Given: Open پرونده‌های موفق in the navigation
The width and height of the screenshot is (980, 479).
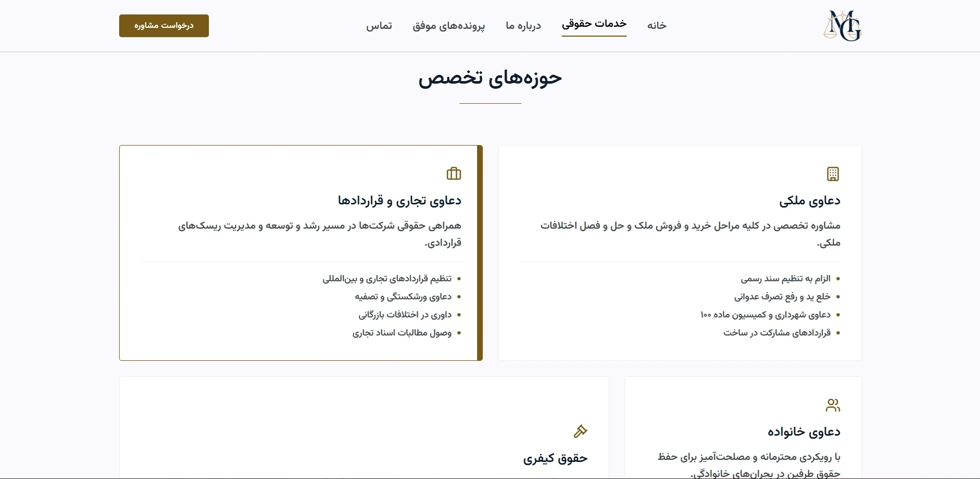Looking at the screenshot, I should tap(449, 26).
